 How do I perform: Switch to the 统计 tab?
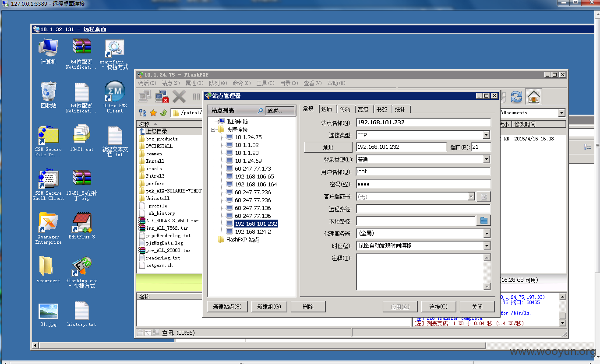[400, 109]
